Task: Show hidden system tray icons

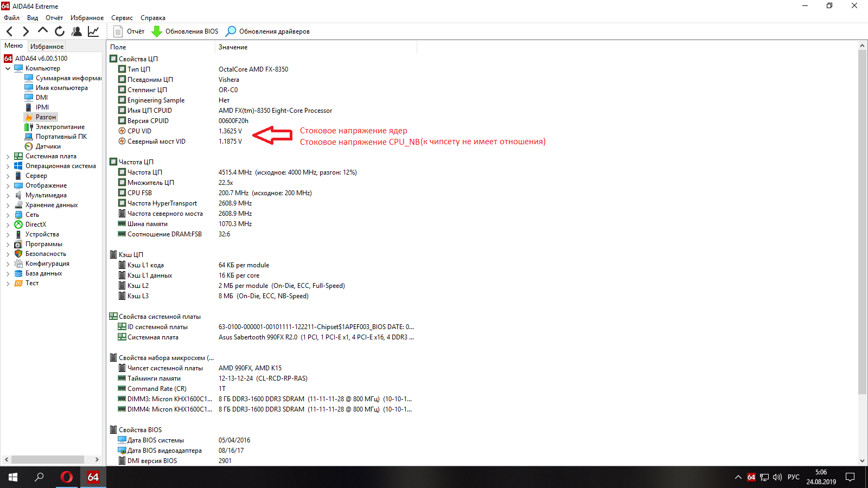Action: (738, 477)
